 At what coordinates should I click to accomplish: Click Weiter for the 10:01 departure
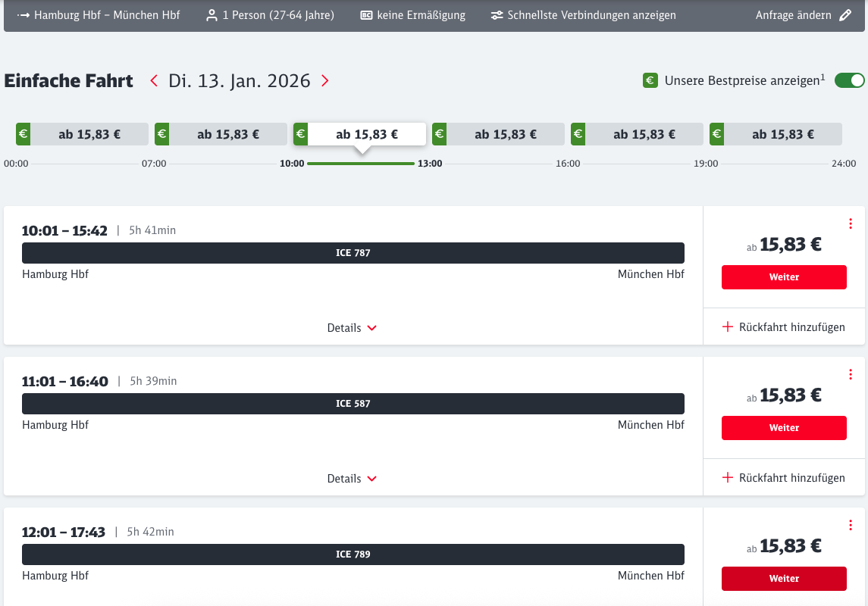coord(784,277)
